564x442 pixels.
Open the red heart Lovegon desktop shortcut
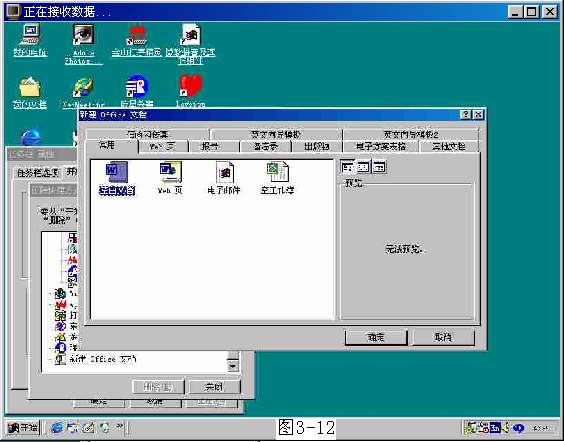(191, 92)
